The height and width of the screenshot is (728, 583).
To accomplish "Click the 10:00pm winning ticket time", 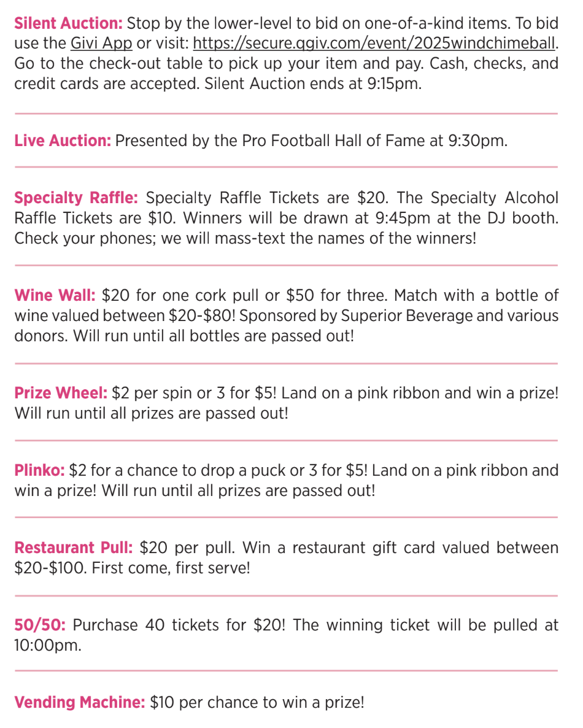I will pos(47,646).
